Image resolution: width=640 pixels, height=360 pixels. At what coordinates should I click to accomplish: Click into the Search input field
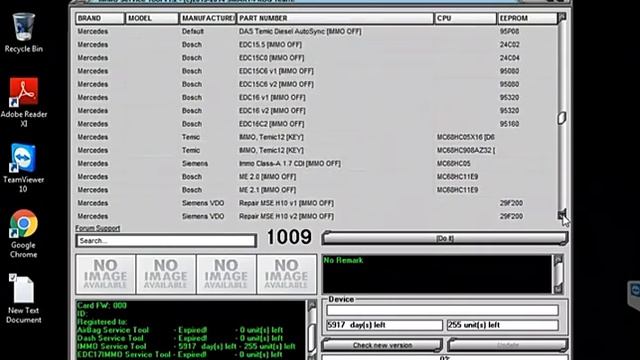[166, 241]
